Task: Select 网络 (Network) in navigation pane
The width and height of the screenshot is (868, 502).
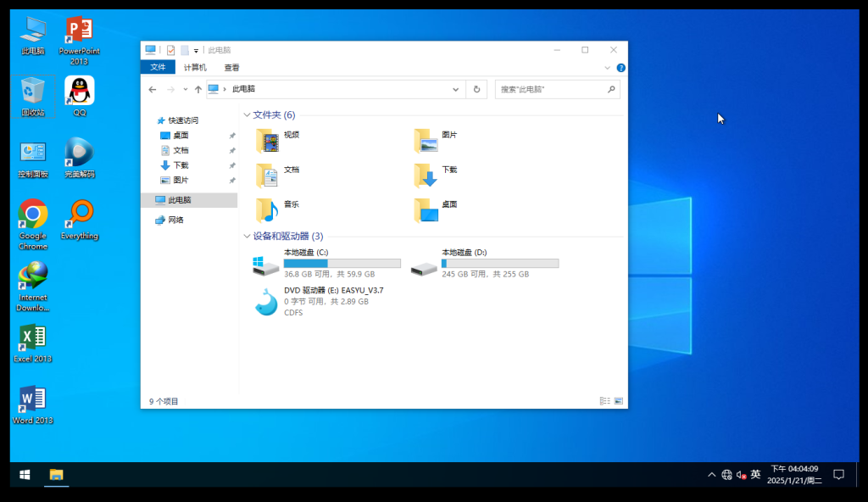Action: [x=175, y=220]
